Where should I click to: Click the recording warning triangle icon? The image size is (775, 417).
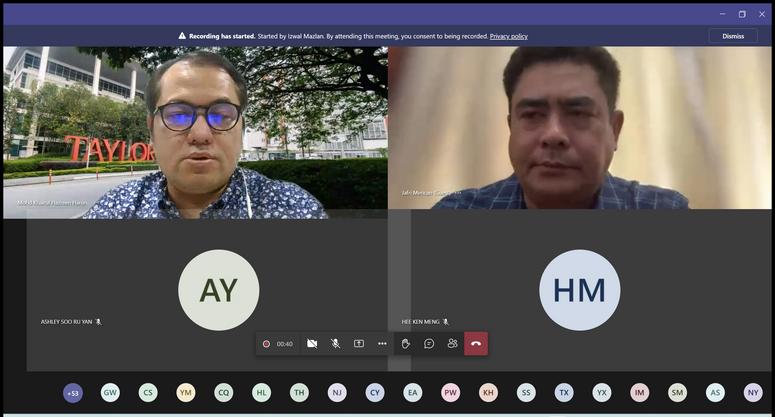tap(182, 36)
